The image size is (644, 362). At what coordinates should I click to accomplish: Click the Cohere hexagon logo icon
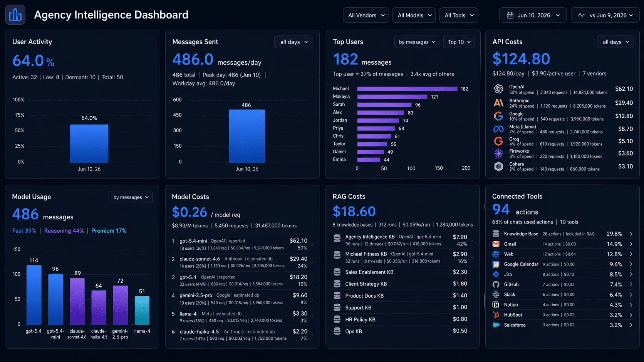point(498,166)
